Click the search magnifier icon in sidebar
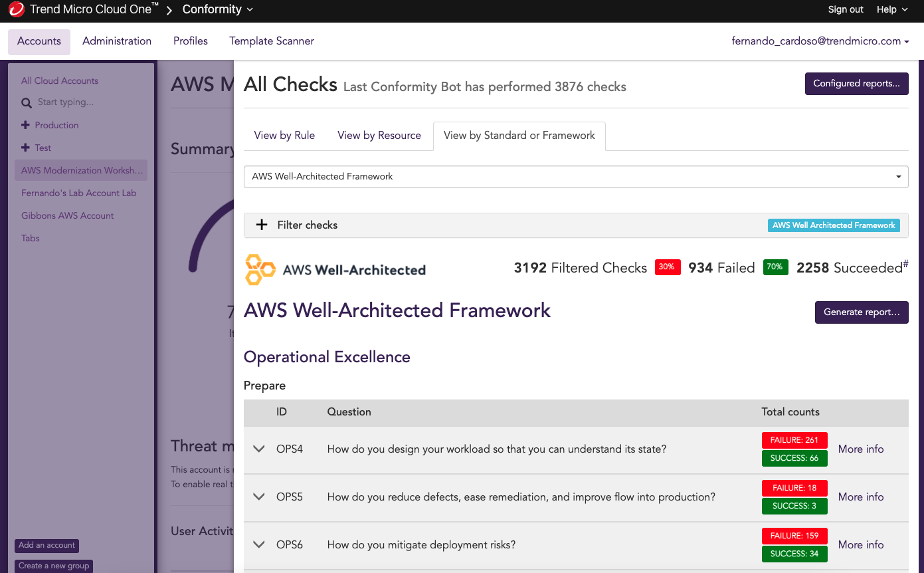924x573 pixels. click(27, 103)
